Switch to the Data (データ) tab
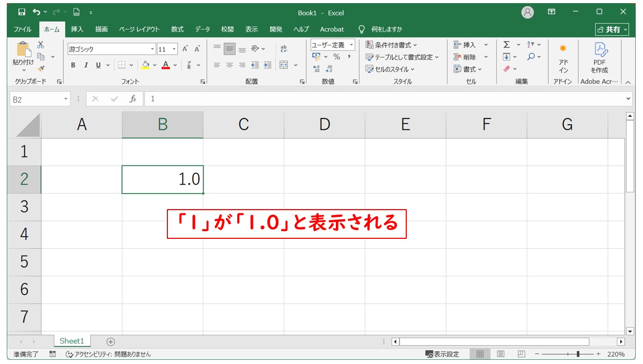643x364 pixels. 202,29
